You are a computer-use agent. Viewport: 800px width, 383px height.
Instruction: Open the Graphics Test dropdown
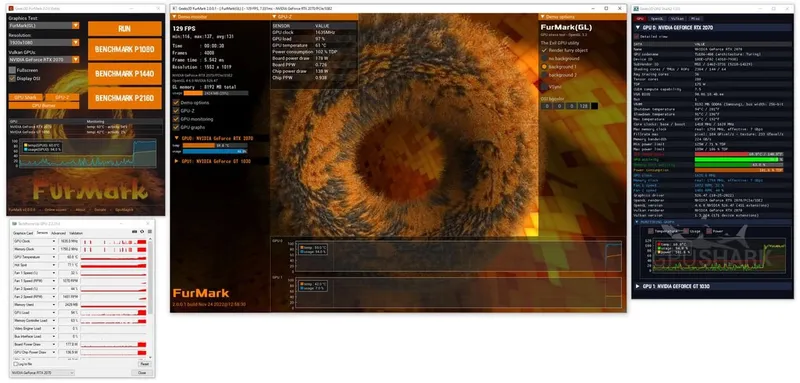44,25
